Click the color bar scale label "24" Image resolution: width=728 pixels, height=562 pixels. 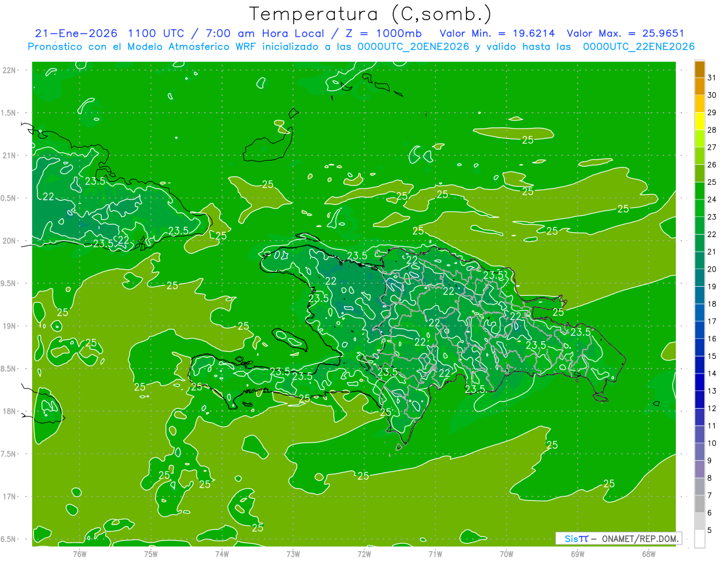coord(712,199)
